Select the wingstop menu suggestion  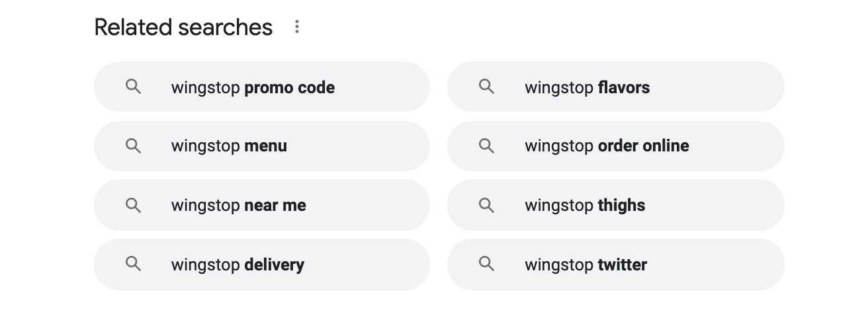pyautogui.click(x=262, y=146)
